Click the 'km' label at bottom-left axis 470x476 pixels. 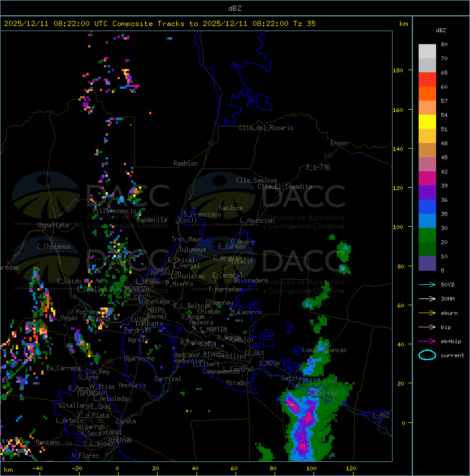(x=8, y=470)
